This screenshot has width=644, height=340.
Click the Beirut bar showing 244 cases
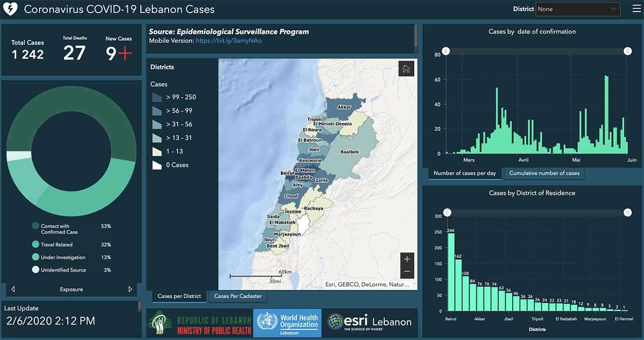[x=451, y=272]
